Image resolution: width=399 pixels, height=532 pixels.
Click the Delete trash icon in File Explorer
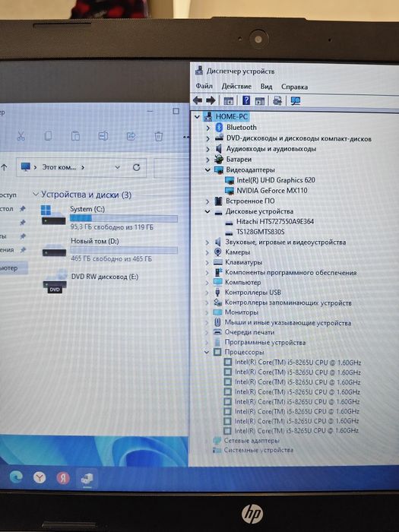click(158, 136)
